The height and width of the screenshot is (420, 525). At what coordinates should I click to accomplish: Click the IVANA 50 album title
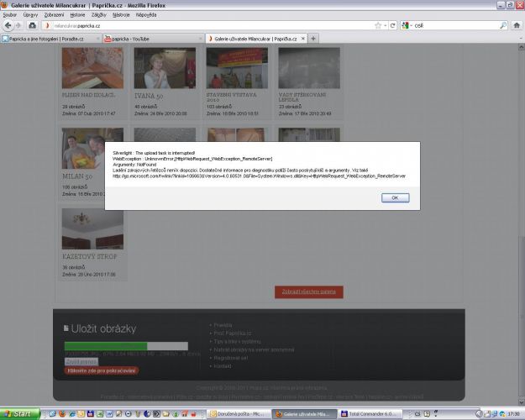click(149, 96)
